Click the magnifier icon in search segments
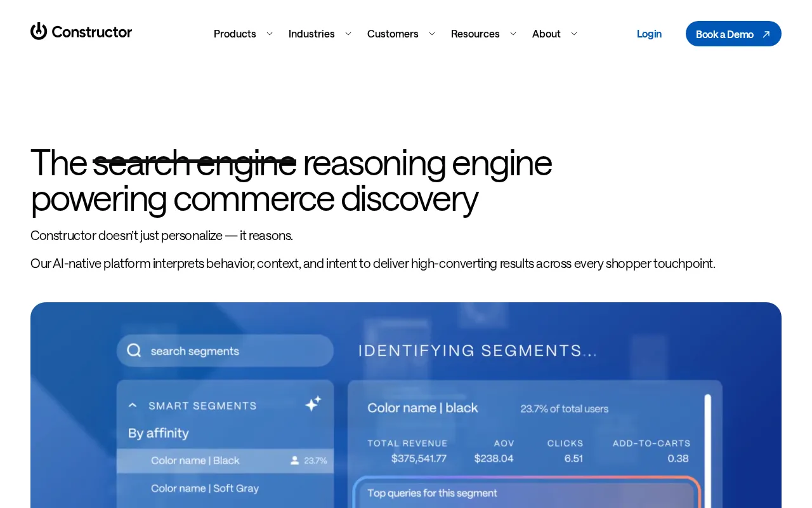The height and width of the screenshot is (508, 812). click(134, 351)
